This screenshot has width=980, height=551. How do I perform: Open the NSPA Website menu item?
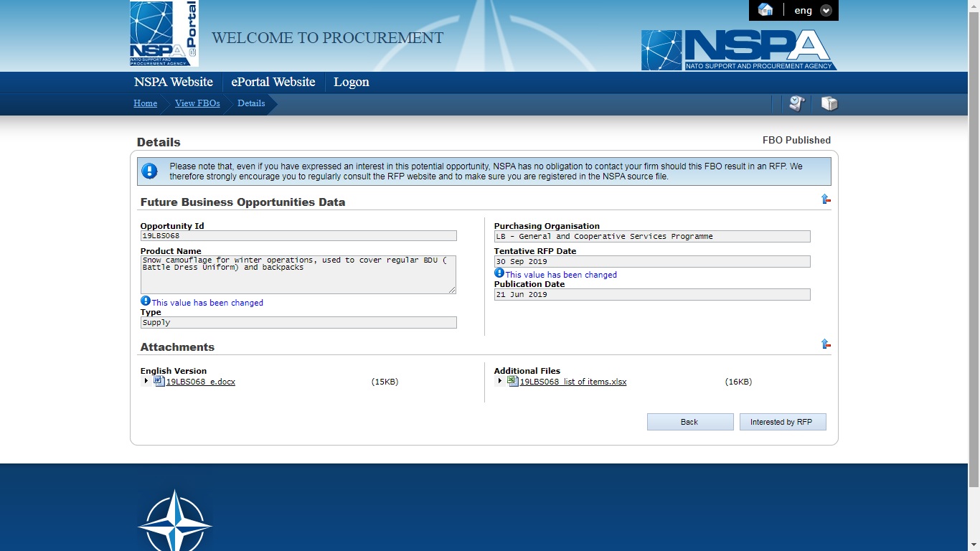point(174,82)
